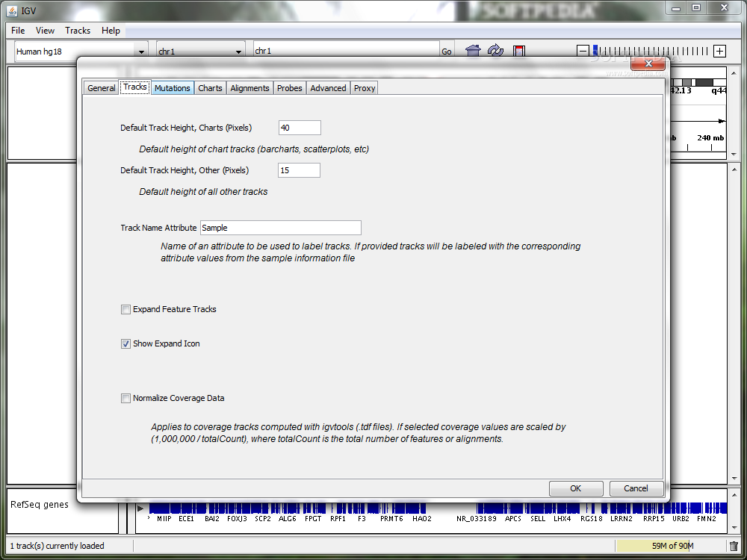The image size is (747, 560).
Task: Switch to the General tab
Action: 101,88
